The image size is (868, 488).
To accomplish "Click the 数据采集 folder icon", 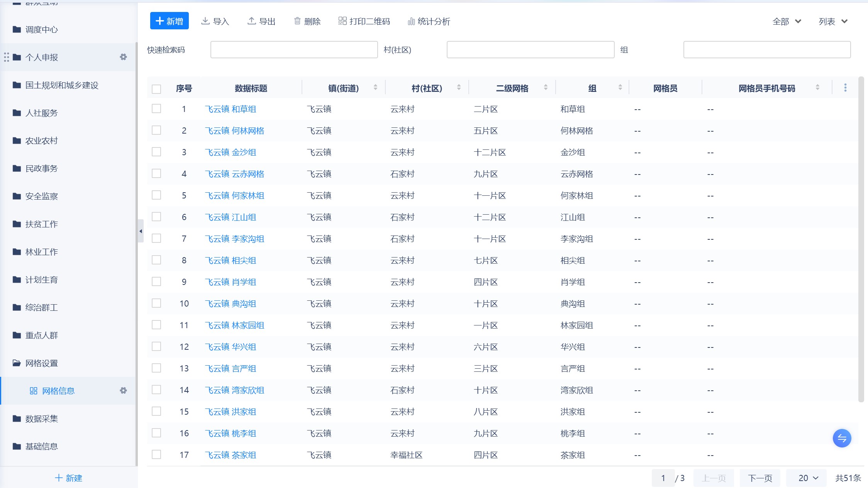I will pyautogui.click(x=17, y=419).
